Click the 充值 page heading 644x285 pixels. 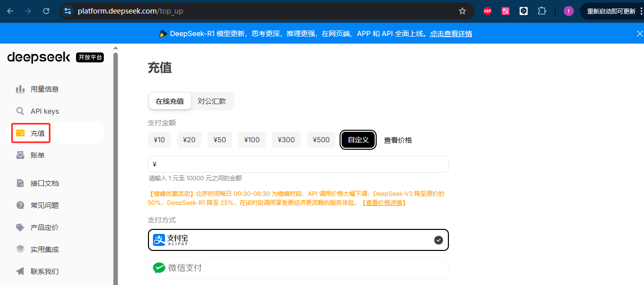click(160, 68)
